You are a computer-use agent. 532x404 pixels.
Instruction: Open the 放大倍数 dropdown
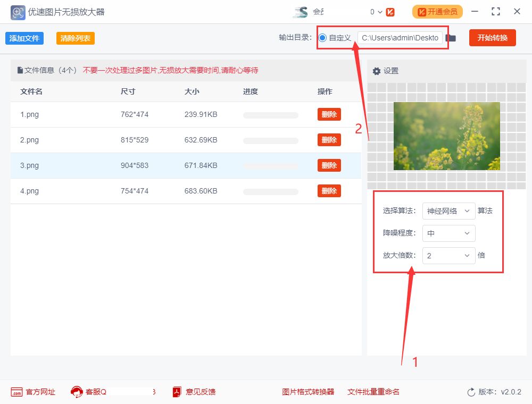point(448,256)
